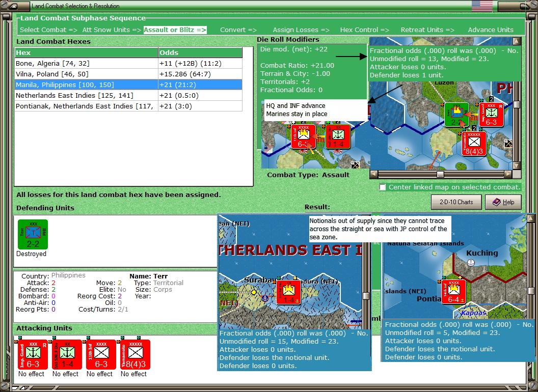This screenshot has width=538, height=392.
Task: Select the Assault or Blitz subphase
Action: (175, 30)
